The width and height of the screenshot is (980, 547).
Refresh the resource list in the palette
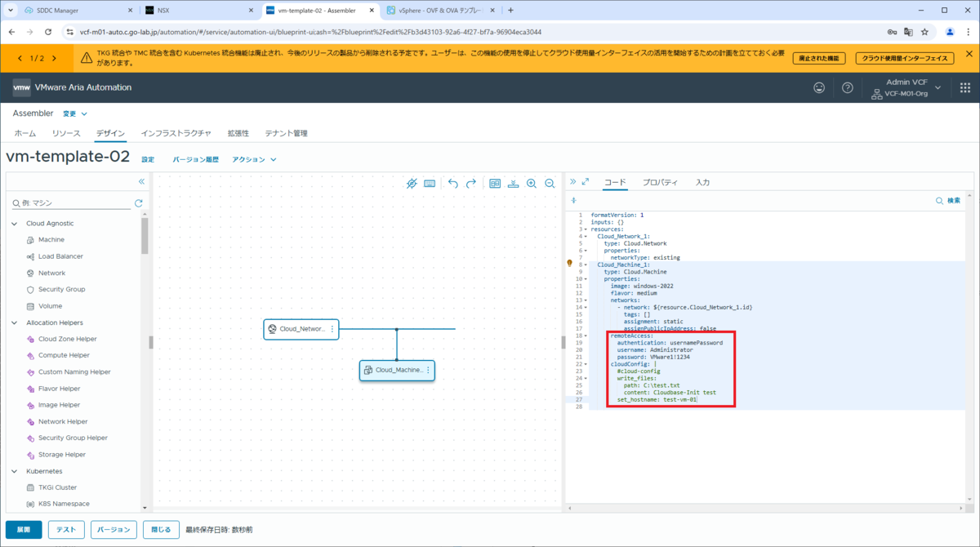coord(138,202)
